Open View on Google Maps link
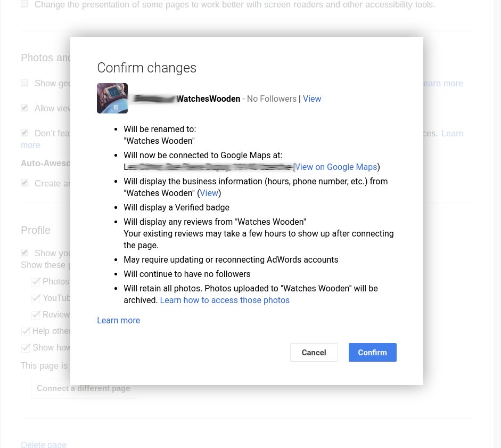 click(x=335, y=167)
